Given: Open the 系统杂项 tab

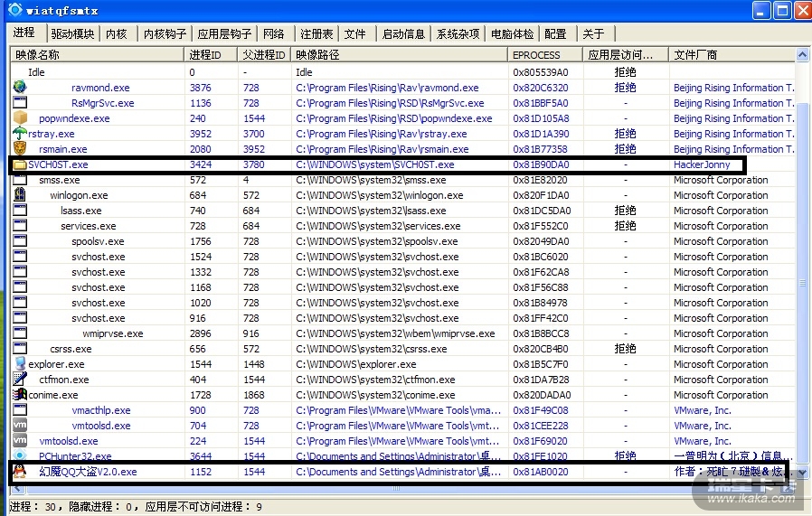Looking at the screenshot, I should coord(458,34).
